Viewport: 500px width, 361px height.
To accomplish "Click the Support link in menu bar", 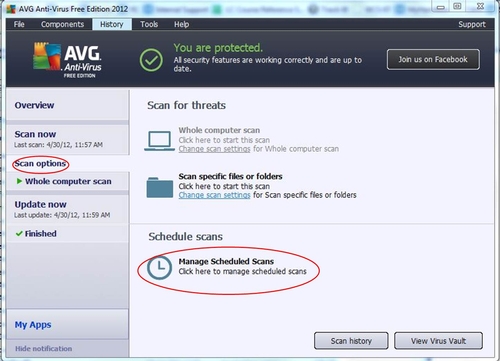I will tap(472, 24).
